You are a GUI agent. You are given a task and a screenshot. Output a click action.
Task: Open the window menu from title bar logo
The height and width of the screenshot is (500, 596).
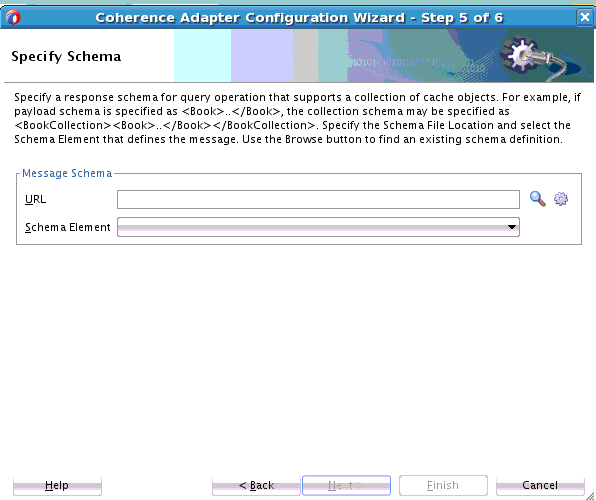[13, 17]
